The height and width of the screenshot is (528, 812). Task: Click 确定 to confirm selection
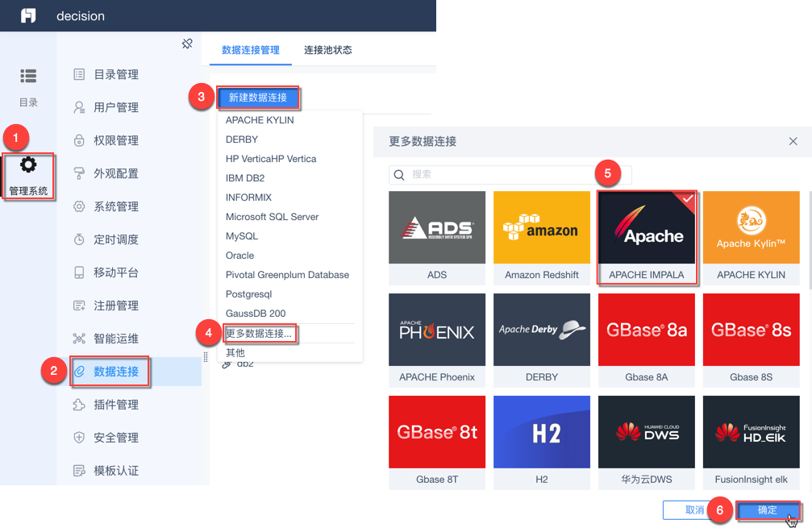[768, 510]
